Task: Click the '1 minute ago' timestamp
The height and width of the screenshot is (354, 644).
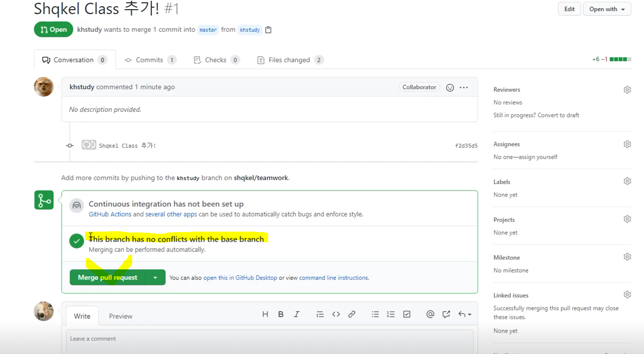Action: pyautogui.click(x=155, y=87)
